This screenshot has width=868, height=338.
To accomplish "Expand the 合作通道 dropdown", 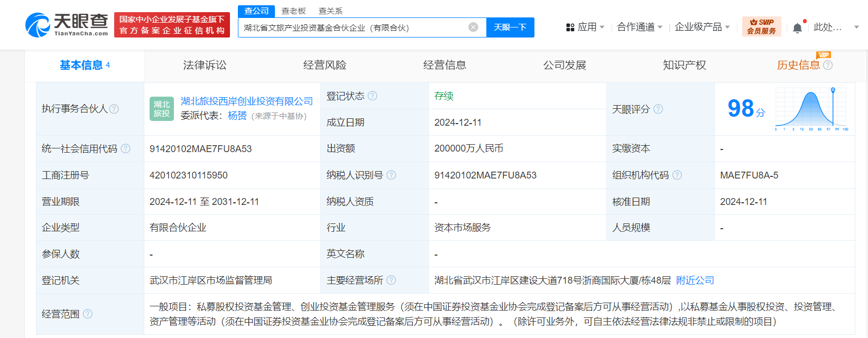I will coord(640,27).
